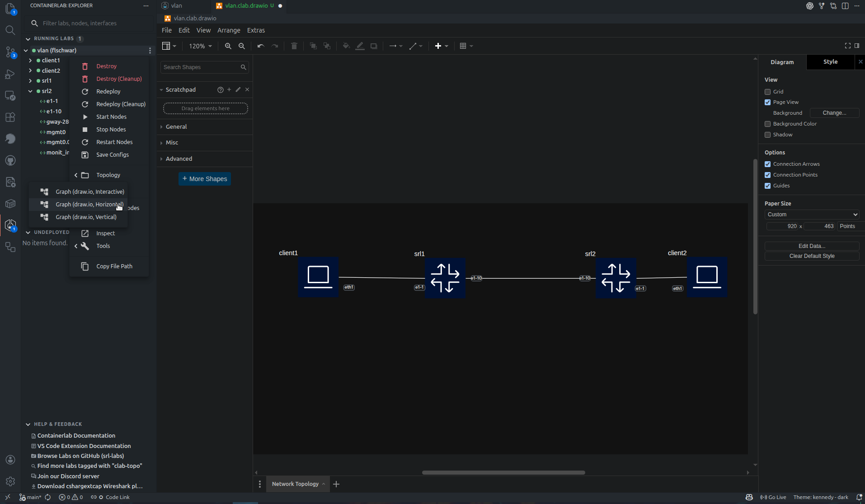Redo the diagram change
The height and width of the screenshot is (504, 865).
click(x=274, y=46)
